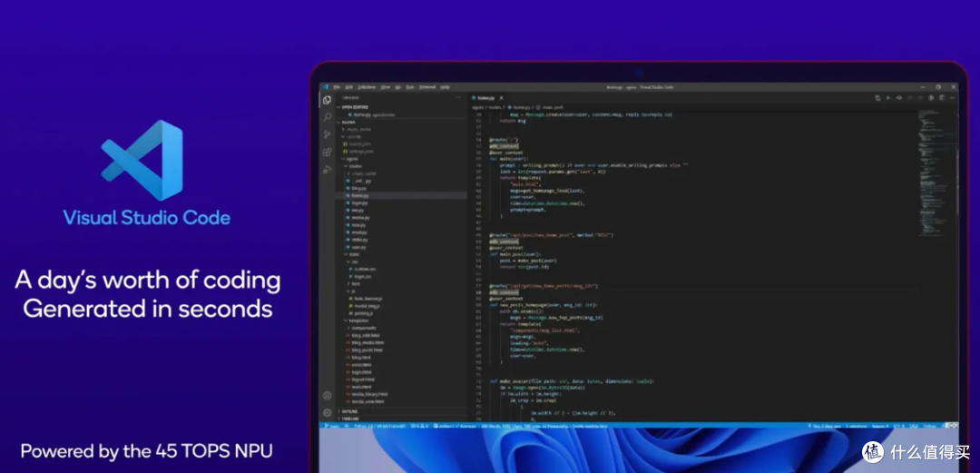
Task: Click the main_post breadcrumb symbol
Action: pos(548,107)
